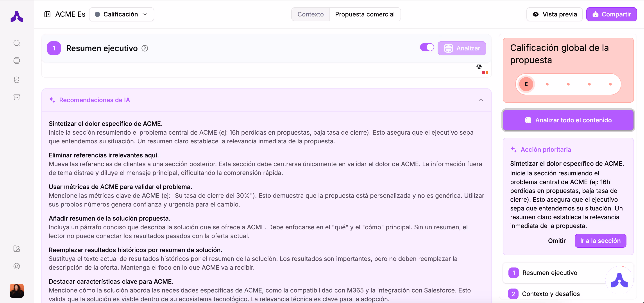Open Contexto y desafíos section in list
The width and height of the screenshot is (644, 303).
[x=551, y=294]
